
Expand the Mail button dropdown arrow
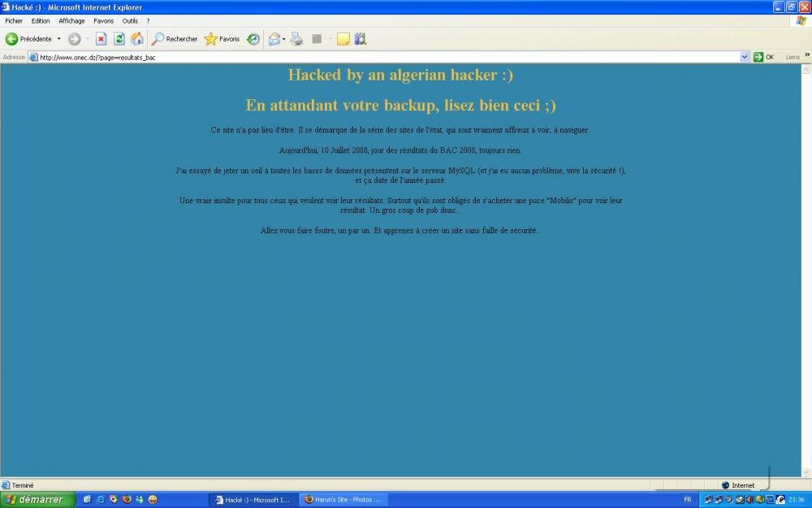pos(284,39)
